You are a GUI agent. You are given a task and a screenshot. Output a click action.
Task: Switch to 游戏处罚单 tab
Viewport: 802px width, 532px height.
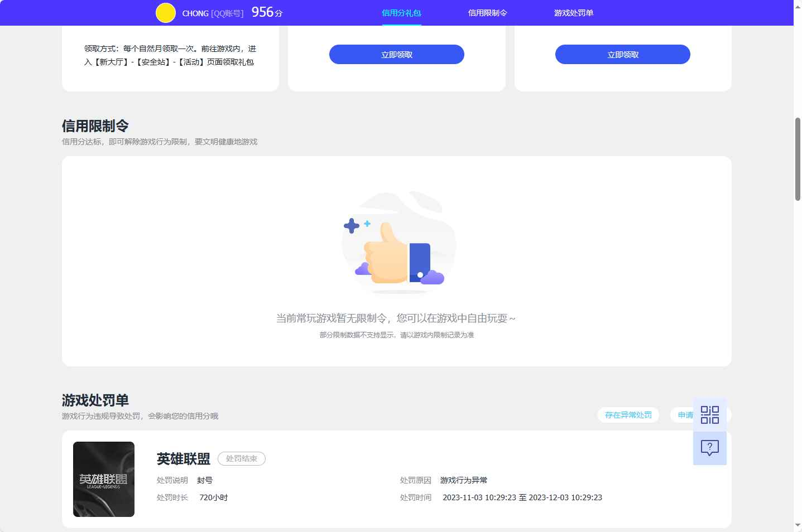[574, 13]
